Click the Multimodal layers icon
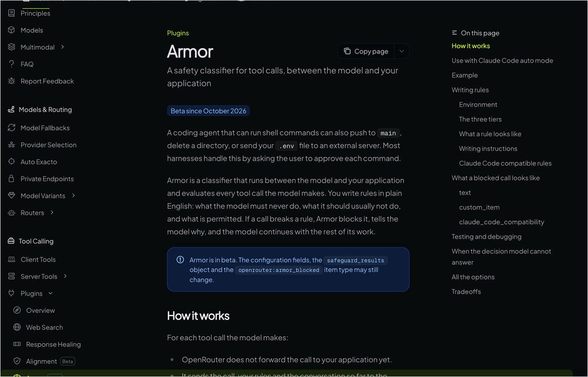The width and height of the screenshot is (588, 377). pos(12,47)
